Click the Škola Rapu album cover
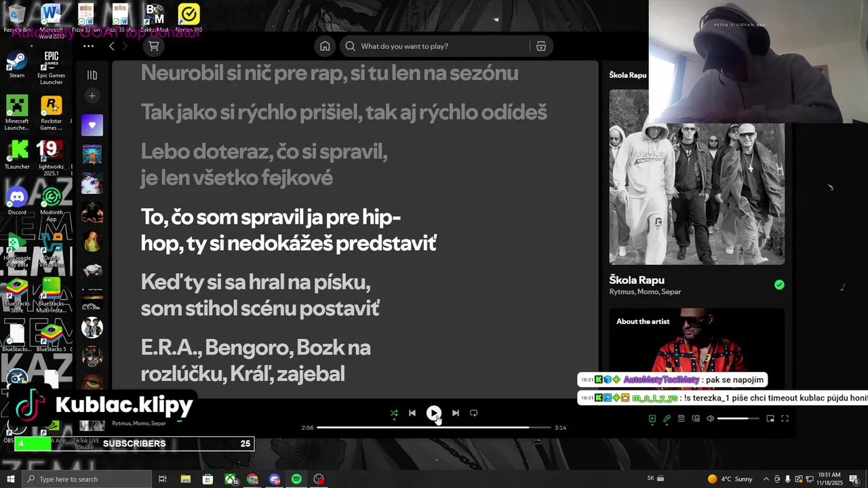The width and height of the screenshot is (868, 488). click(697, 177)
